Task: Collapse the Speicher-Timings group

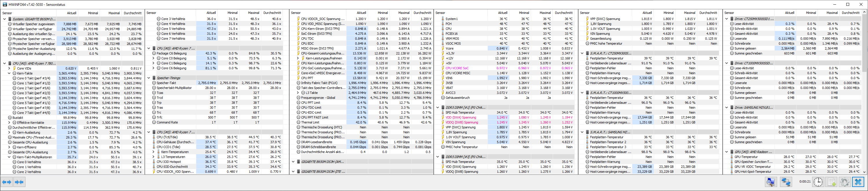Action: pyautogui.click(x=149, y=78)
